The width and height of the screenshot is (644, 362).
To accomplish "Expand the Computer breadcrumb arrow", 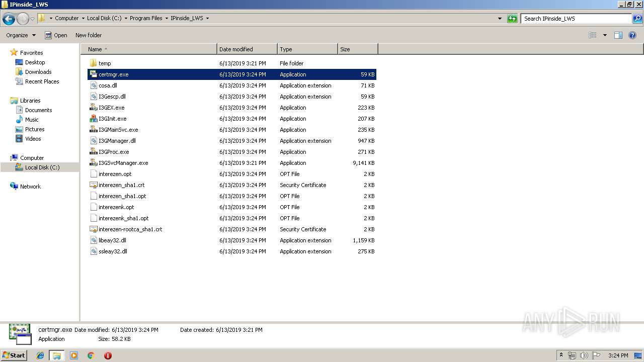I will (83, 18).
